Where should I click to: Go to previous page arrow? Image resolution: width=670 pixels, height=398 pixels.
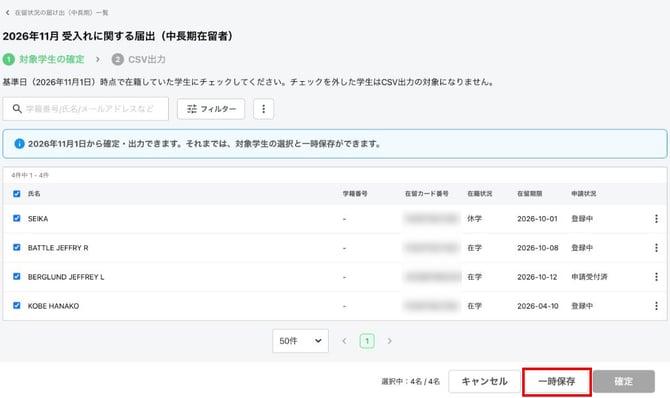pyautogui.click(x=344, y=341)
